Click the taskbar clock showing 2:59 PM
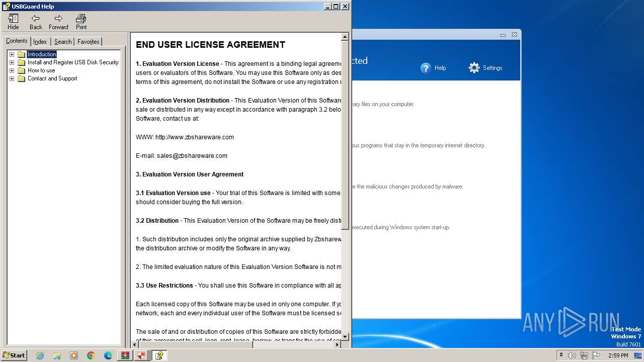 [x=618, y=355]
